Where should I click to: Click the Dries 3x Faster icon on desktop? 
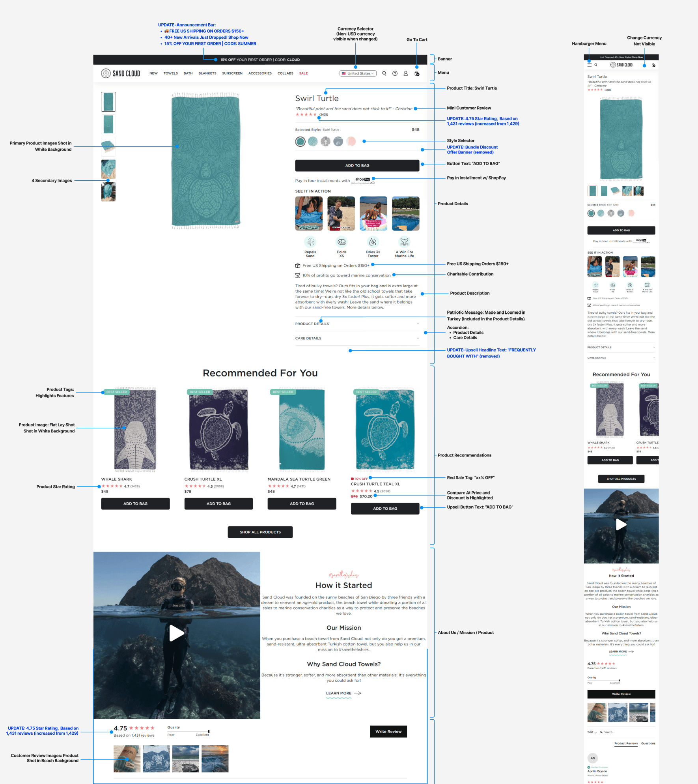tap(373, 241)
